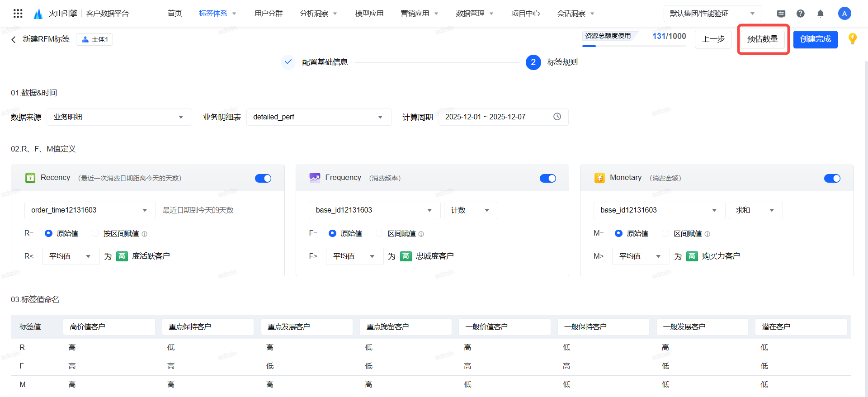Go to the 项目中心 menu item

click(x=525, y=14)
